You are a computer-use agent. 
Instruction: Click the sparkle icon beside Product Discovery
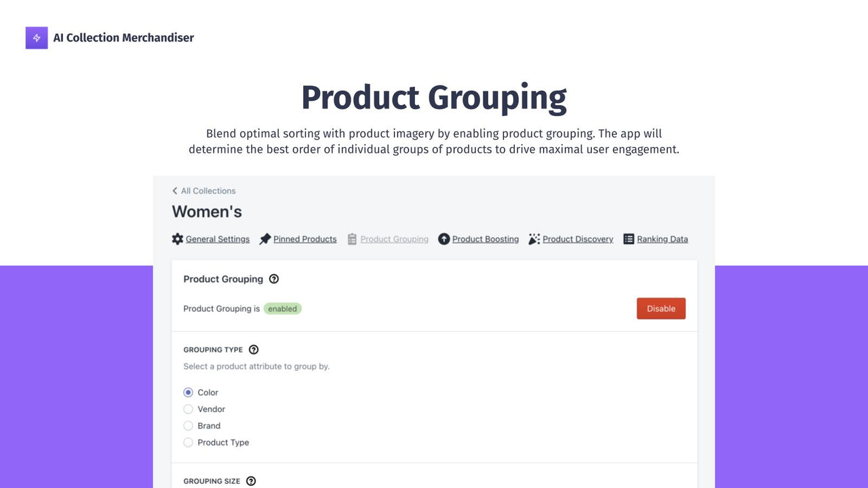534,239
